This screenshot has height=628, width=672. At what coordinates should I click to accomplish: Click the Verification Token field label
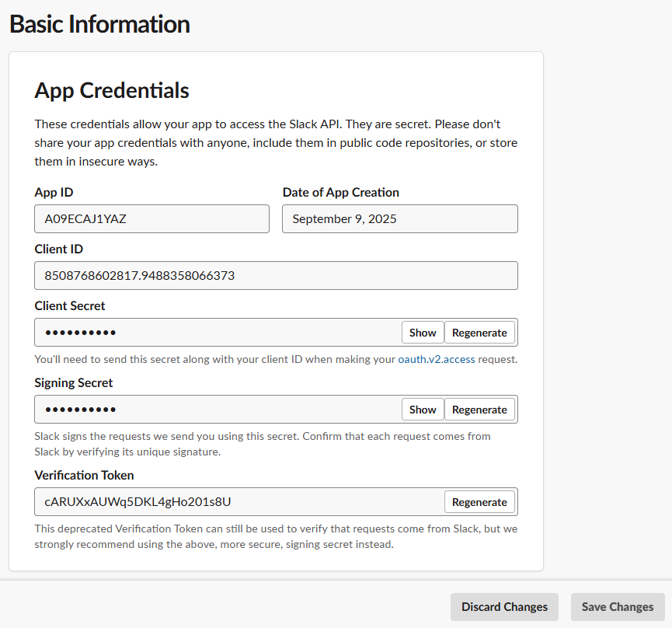pyautogui.click(x=84, y=475)
